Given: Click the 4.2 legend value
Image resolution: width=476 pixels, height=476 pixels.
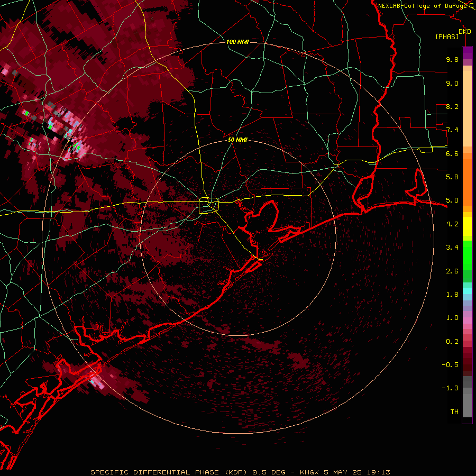Looking at the screenshot, I should (x=452, y=224).
